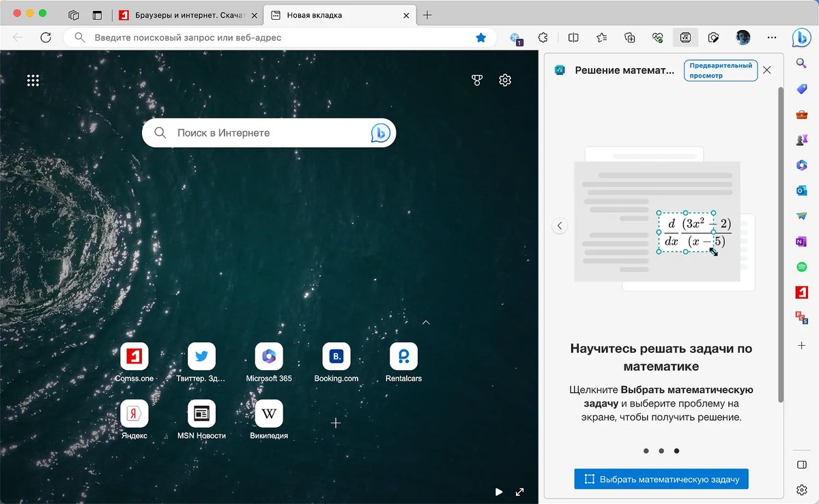The image size is (819, 504).
Task: Play the background video
Action: tap(499, 491)
